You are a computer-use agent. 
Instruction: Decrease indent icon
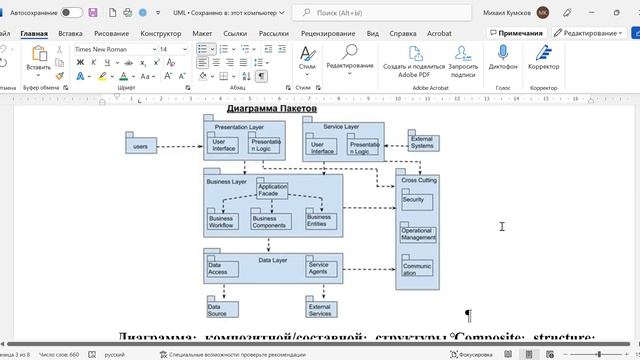click(268, 49)
